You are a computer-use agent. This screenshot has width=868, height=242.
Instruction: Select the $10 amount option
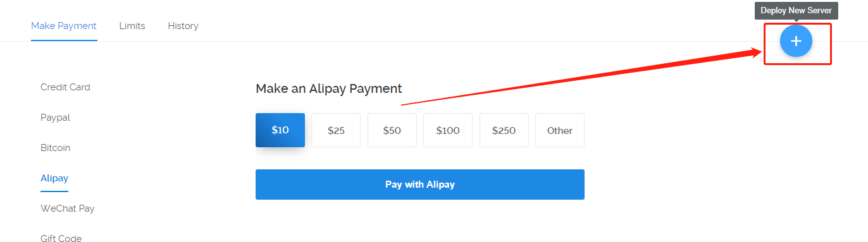pyautogui.click(x=280, y=130)
